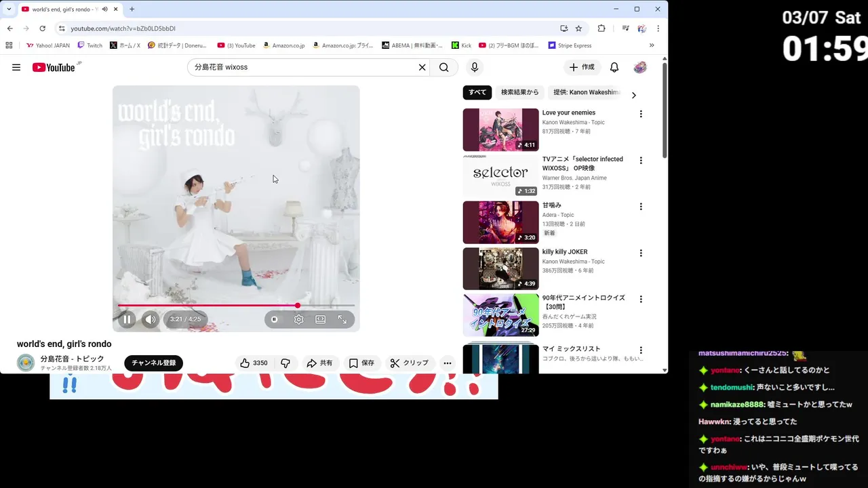
Task: Click the 共有 share button
Action: [319, 363]
